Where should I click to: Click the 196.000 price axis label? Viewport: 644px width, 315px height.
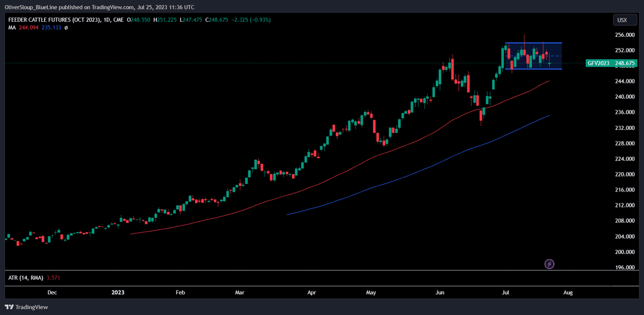click(626, 267)
